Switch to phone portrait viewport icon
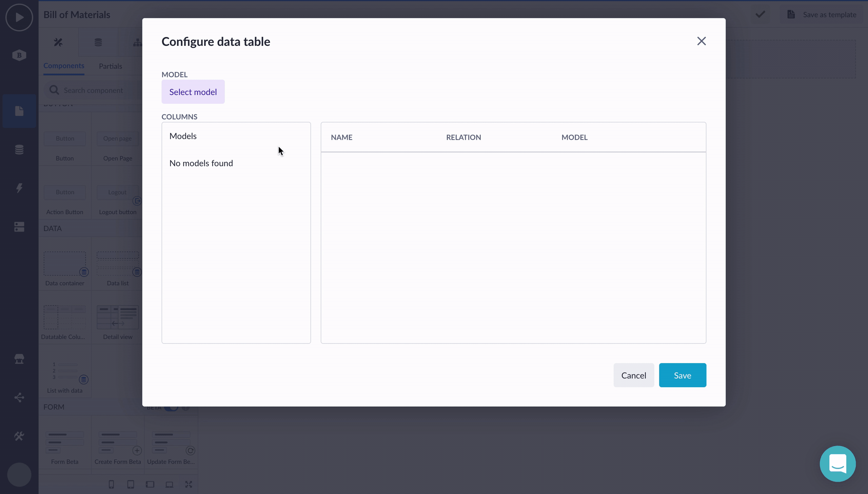868x494 pixels. [111, 484]
